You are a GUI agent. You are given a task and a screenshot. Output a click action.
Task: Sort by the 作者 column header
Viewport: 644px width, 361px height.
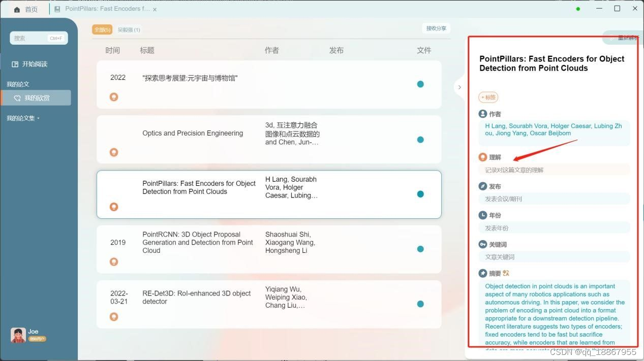click(x=272, y=50)
